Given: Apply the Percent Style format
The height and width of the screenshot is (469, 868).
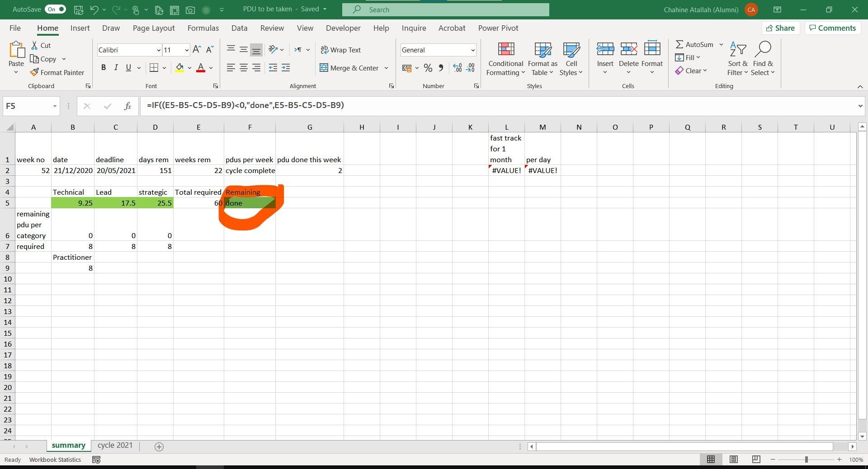Looking at the screenshot, I should pos(428,68).
